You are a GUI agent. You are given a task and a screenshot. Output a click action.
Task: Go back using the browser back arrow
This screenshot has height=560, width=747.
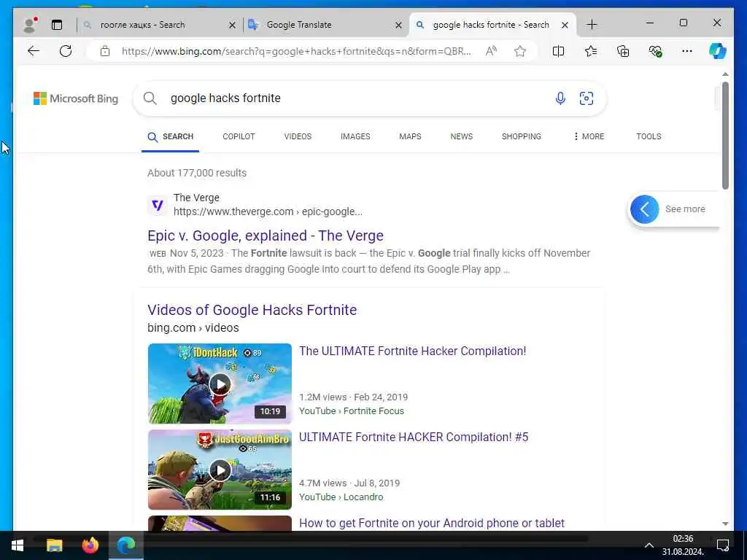point(34,51)
